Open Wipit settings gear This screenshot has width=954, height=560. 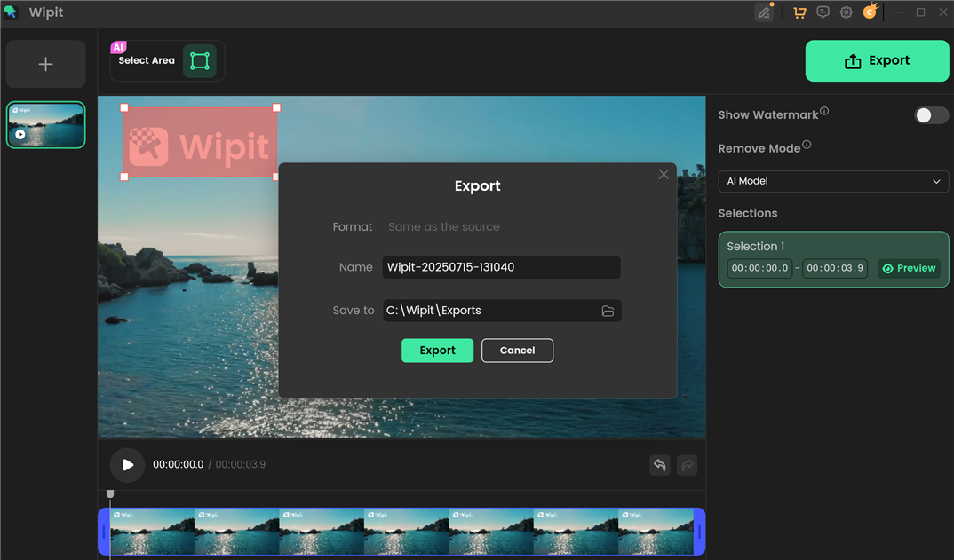(x=846, y=12)
